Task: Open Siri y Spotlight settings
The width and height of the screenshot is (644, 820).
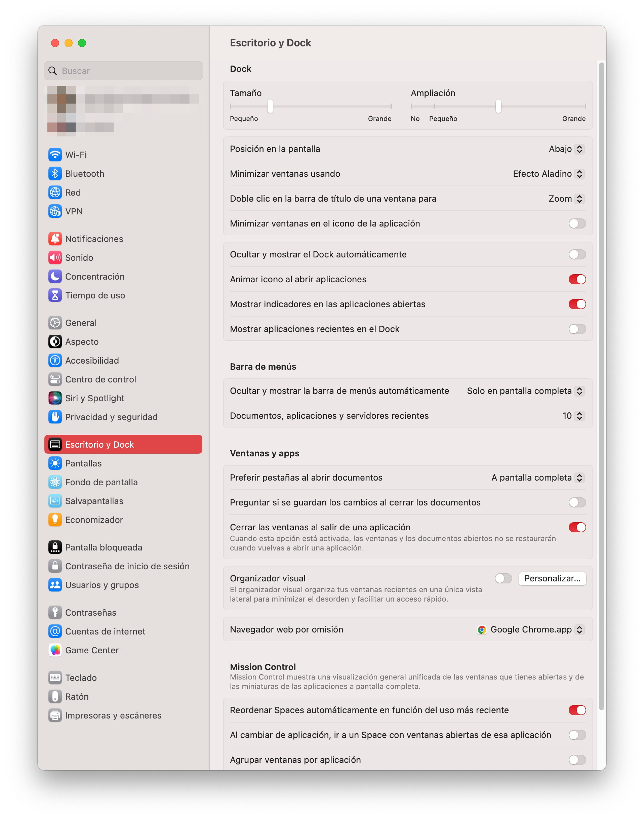Action: pos(55,398)
